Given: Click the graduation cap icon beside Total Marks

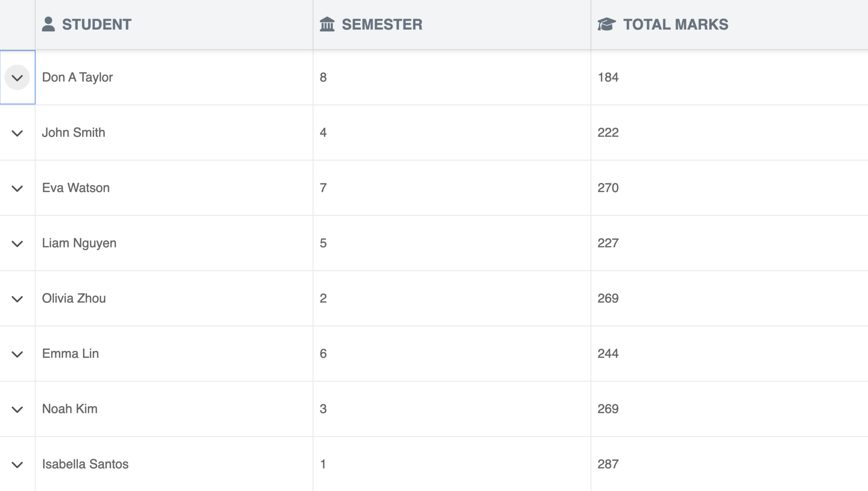Looking at the screenshot, I should (x=606, y=24).
